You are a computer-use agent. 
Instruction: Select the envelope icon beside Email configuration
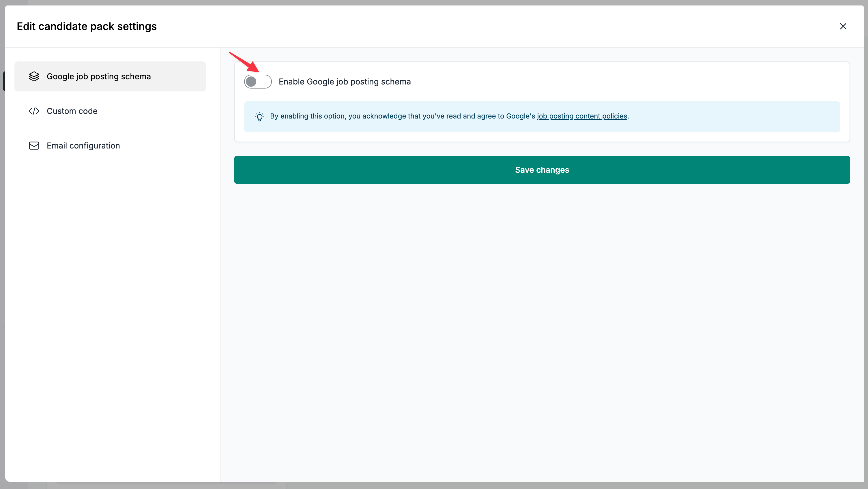tap(34, 146)
